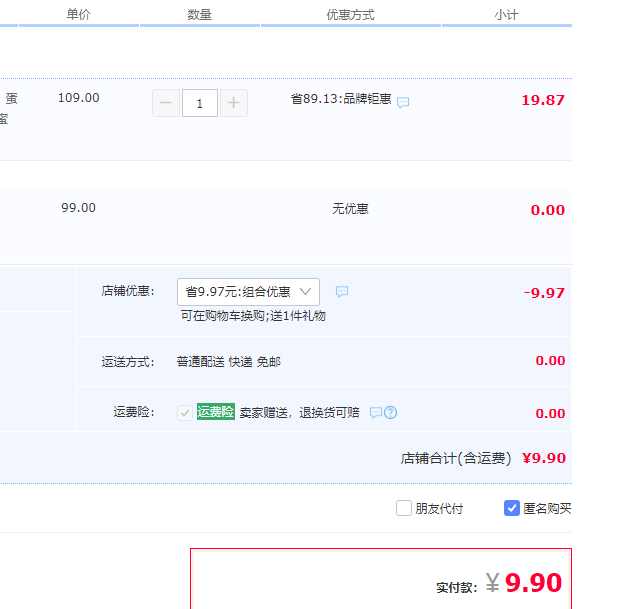Click the 普通配送 快递 免邮 shipping text
Screen dimensions: 625x609
(228, 361)
